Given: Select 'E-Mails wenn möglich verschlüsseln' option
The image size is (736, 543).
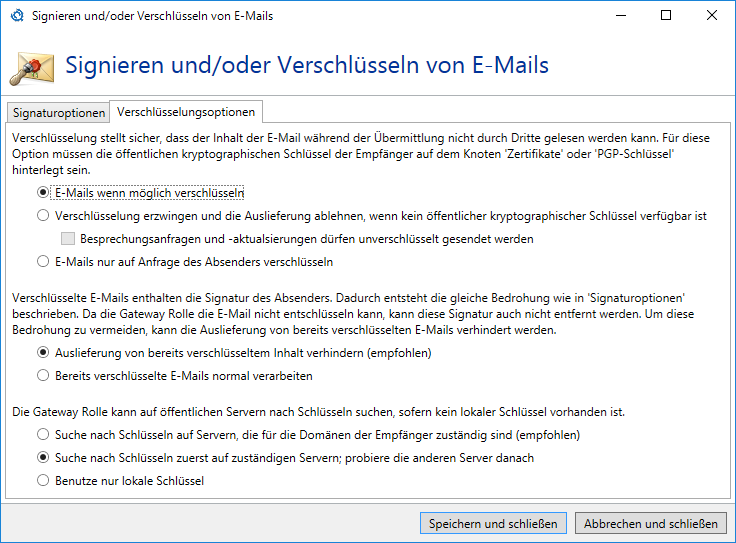Looking at the screenshot, I should coord(42,192).
